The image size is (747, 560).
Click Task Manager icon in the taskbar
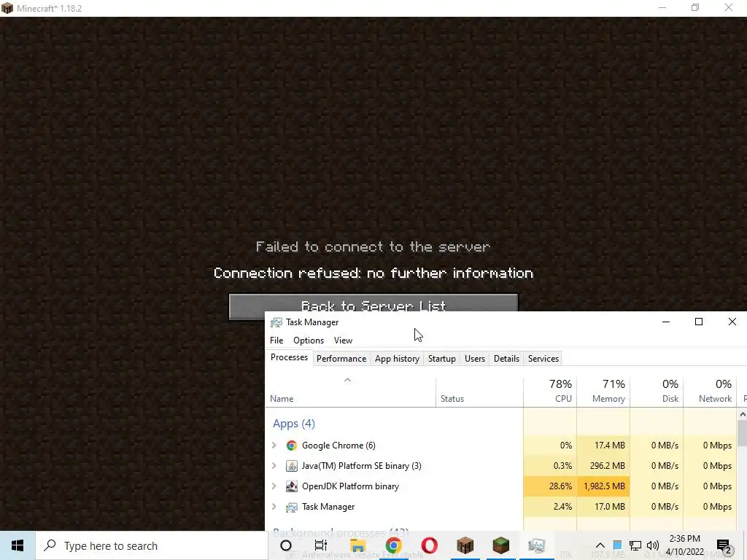pyautogui.click(x=536, y=545)
